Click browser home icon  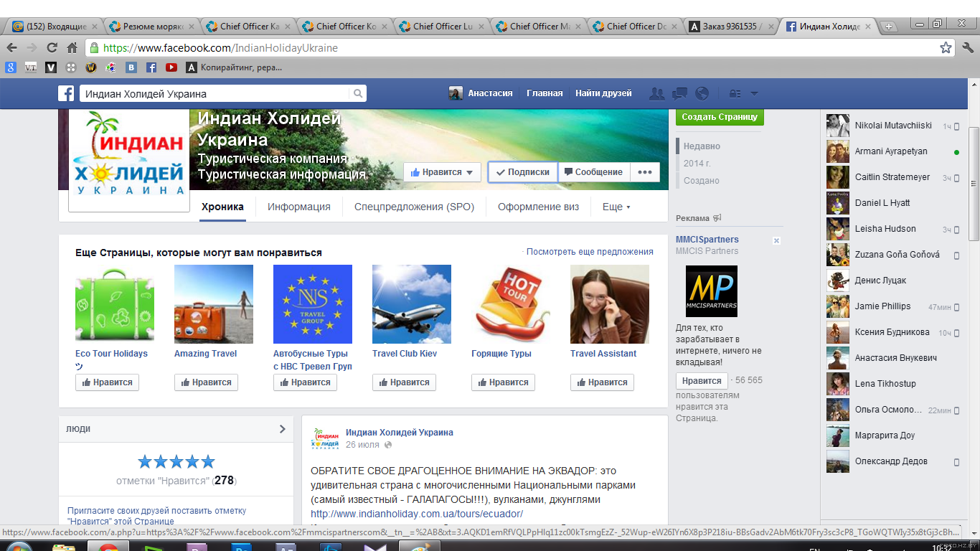click(72, 48)
